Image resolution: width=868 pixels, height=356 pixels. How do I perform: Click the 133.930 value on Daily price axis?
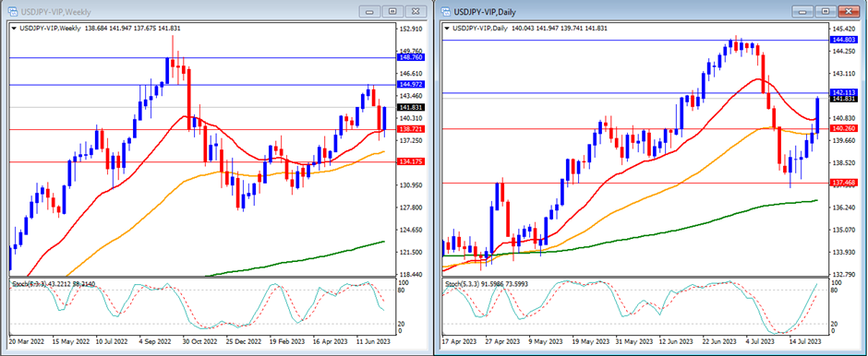[x=844, y=252]
